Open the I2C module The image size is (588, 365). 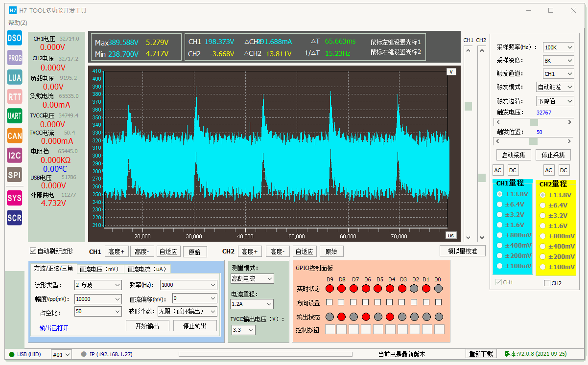(14, 155)
